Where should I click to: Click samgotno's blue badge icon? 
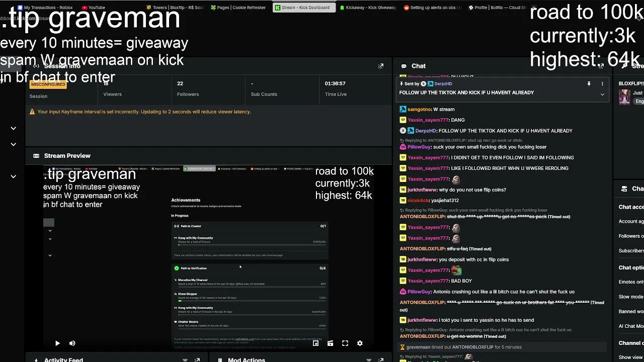tap(403, 109)
